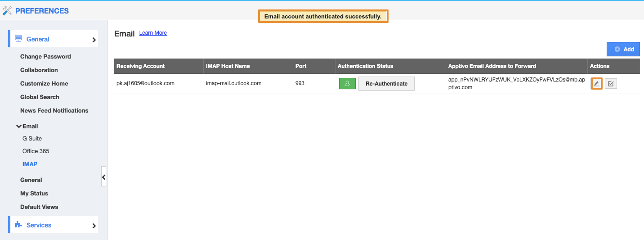Click the authenticated successfully notification banner
This screenshot has width=644, height=240.
[323, 17]
